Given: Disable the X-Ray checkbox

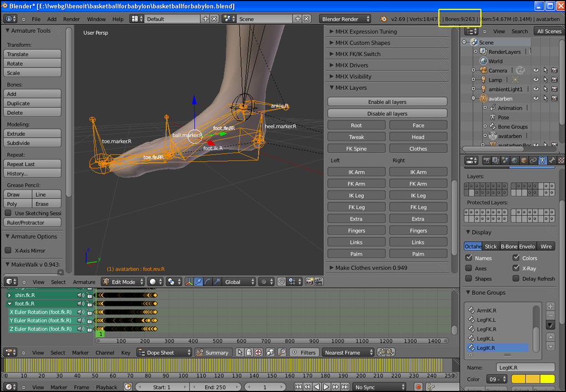Looking at the screenshot, I should tap(516, 268).
